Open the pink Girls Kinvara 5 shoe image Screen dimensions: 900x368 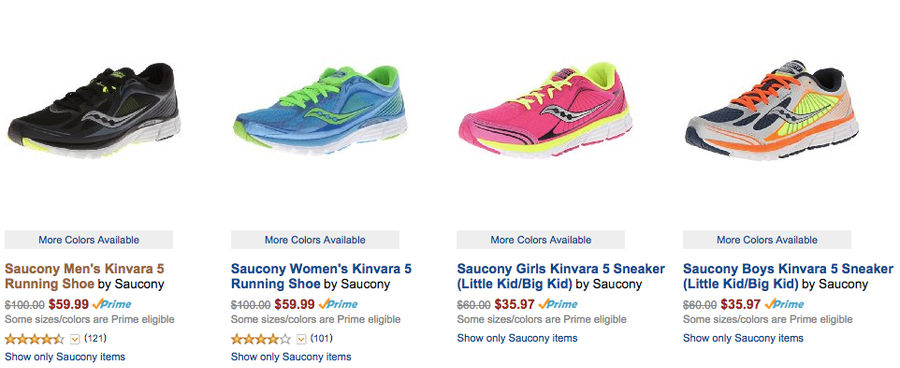point(545,109)
